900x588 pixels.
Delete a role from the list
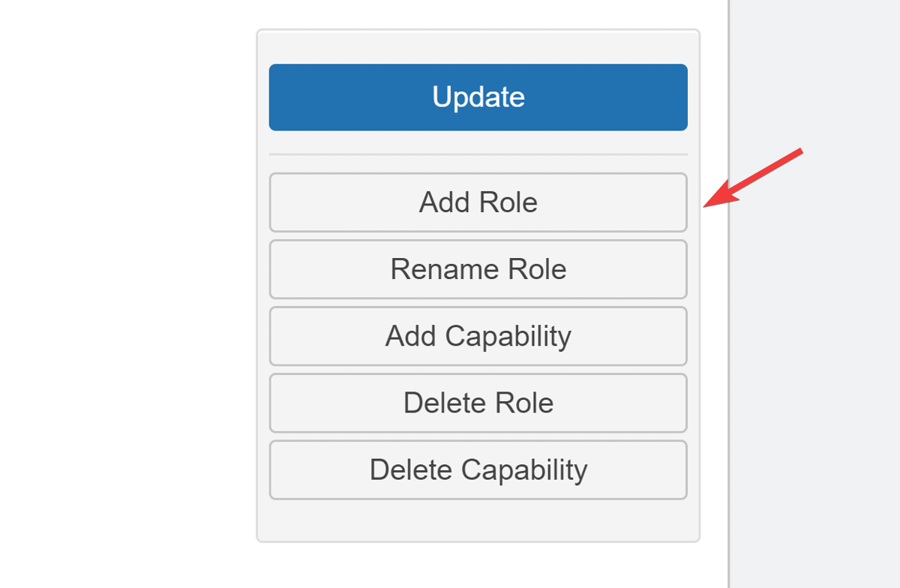click(478, 403)
